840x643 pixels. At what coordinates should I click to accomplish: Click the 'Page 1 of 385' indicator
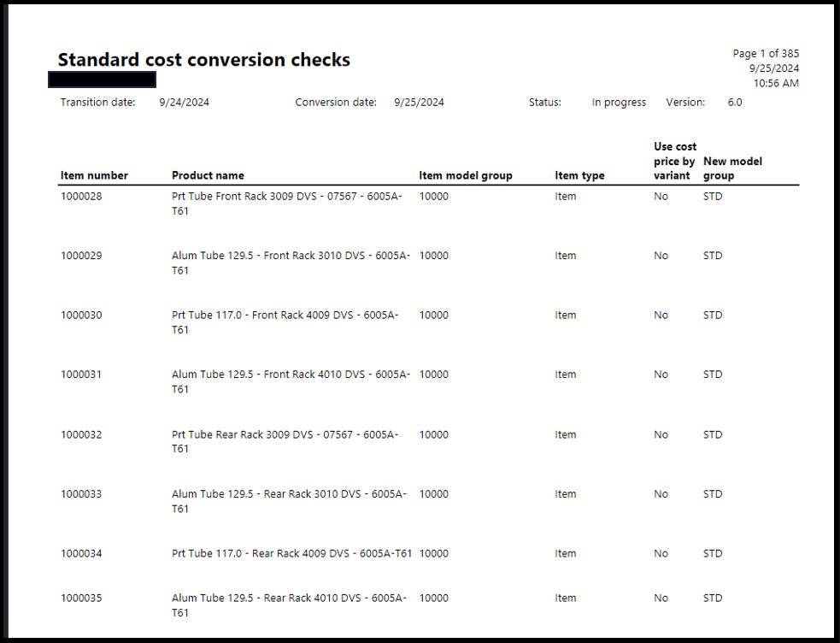pos(766,54)
